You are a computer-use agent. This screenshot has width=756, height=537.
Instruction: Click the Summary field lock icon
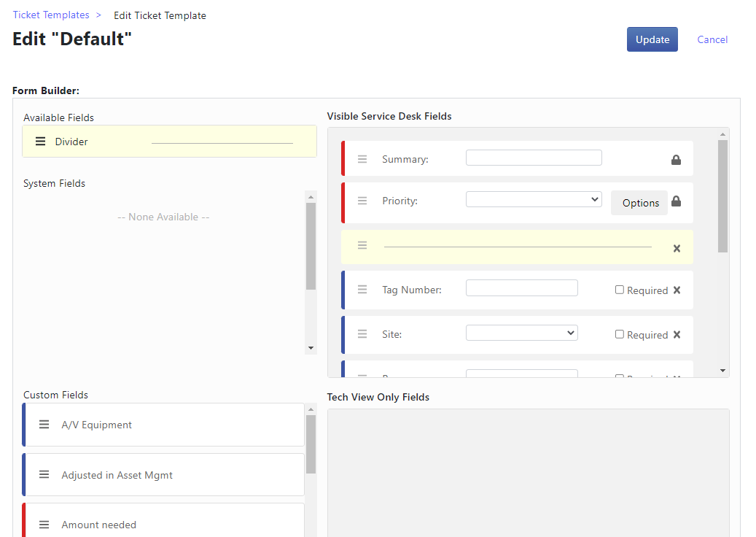(676, 160)
